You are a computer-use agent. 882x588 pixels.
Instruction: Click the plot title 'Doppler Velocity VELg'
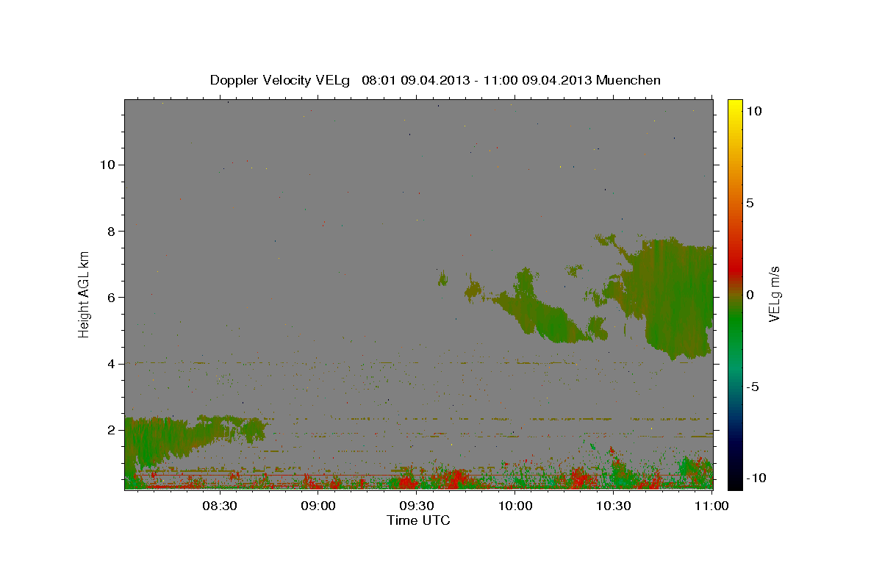click(282, 80)
